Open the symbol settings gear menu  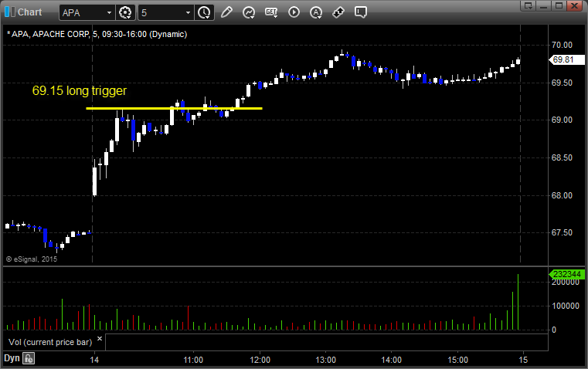click(x=125, y=12)
